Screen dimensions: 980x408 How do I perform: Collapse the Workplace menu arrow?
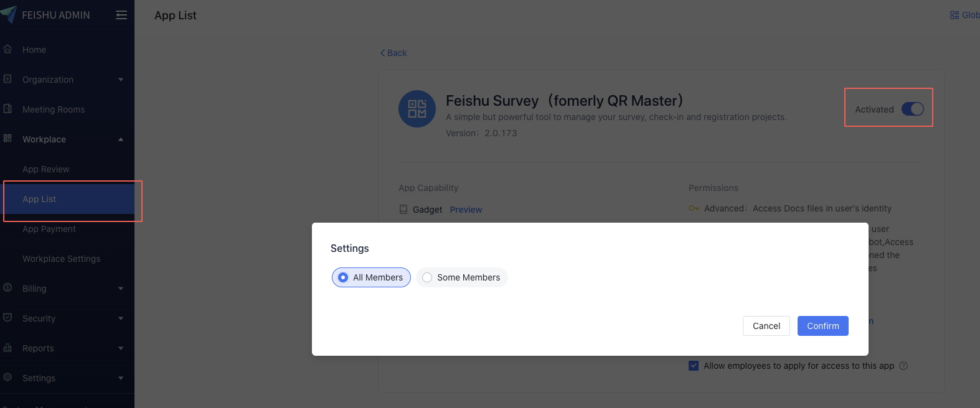pyautogui.click(x=121, y=139)
